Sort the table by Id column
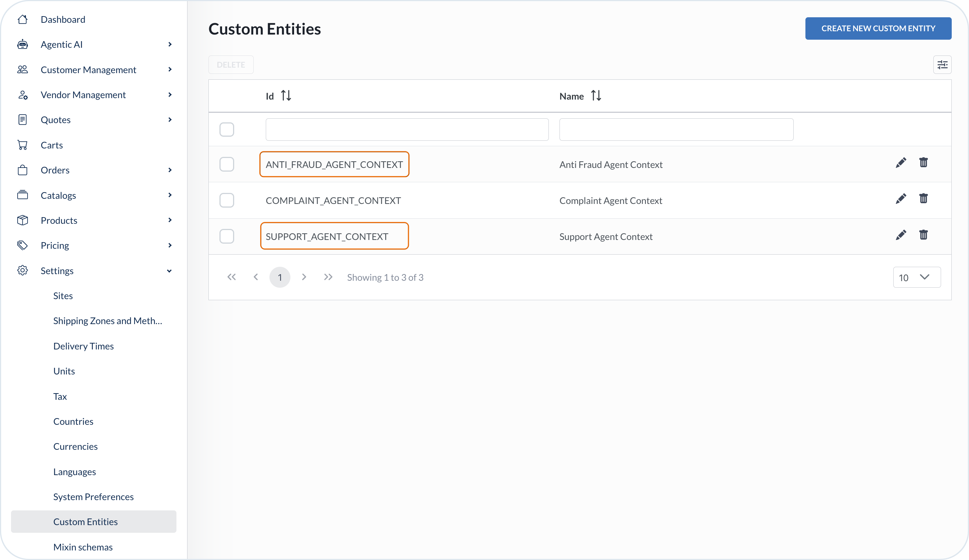969x560 pixels. [x=286, y=96]
